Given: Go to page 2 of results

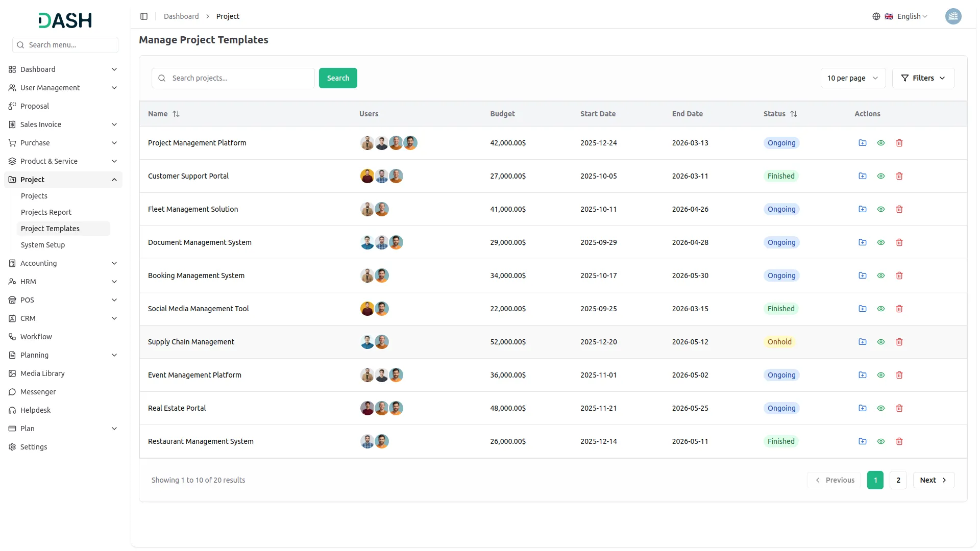Looking at the screenshot, I should 898,480.
